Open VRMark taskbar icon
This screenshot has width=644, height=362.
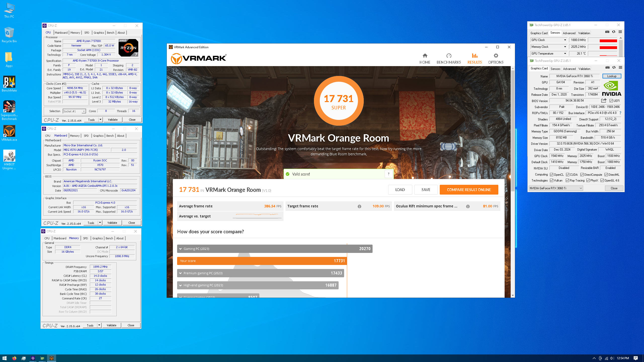coord(52,358)
